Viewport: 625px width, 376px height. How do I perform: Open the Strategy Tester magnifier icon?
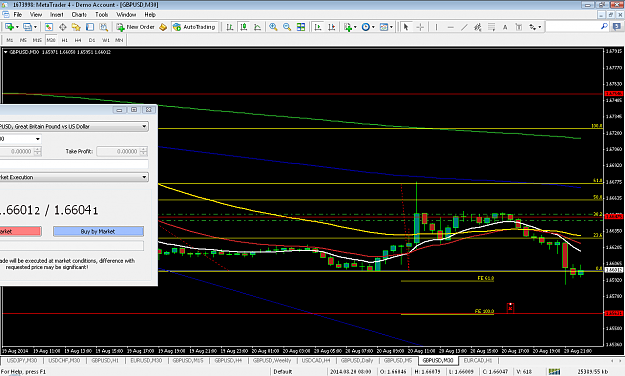pyautogui.click(x=104, y=27)
